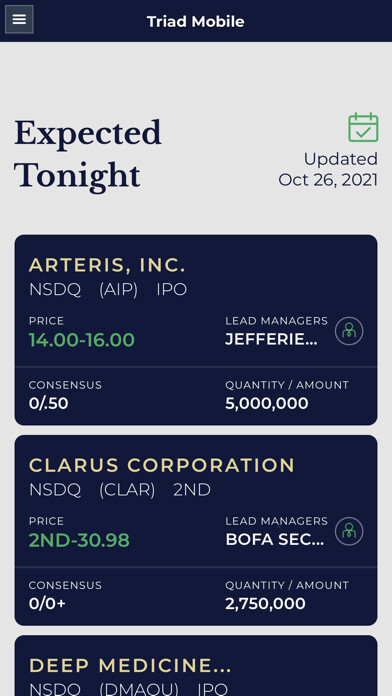Tap the Arteris quantity 5,000,000
Viewport: 392px width, 696px height.
click(267, 403)
